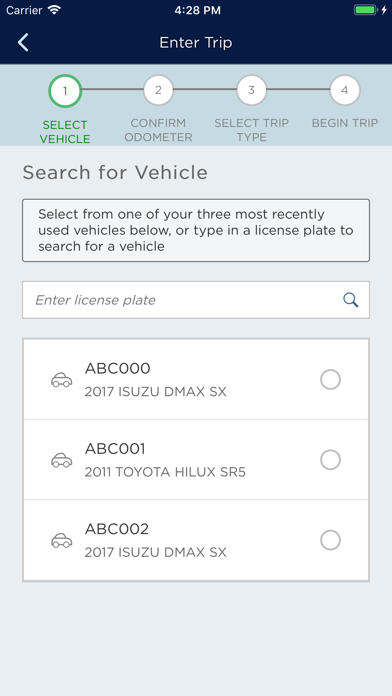Tap the SELECT TRIP TYPE step label
Viewport: 392px width, 696px height.
(251, 130)
